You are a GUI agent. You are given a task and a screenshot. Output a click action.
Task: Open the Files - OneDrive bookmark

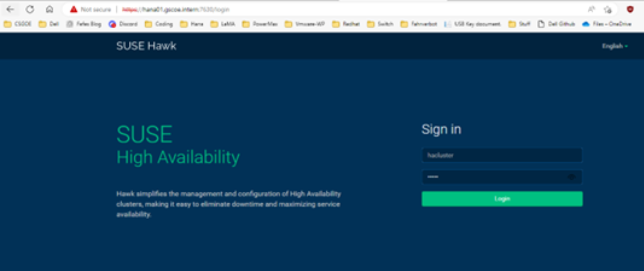(x=607, y=24)
